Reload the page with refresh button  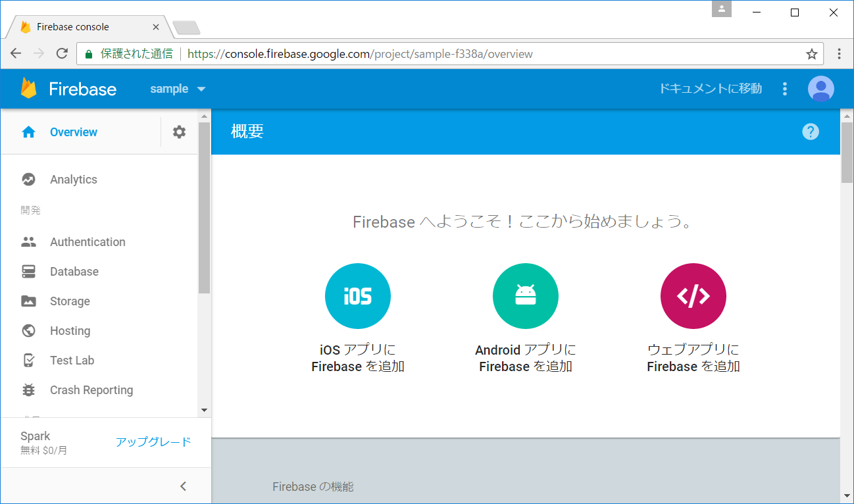[62, 54]
